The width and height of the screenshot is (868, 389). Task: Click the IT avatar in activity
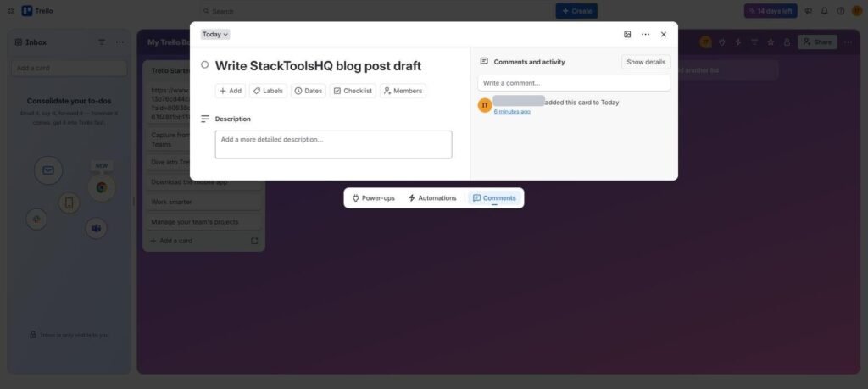pyautogui.click(x=485, y=105)
